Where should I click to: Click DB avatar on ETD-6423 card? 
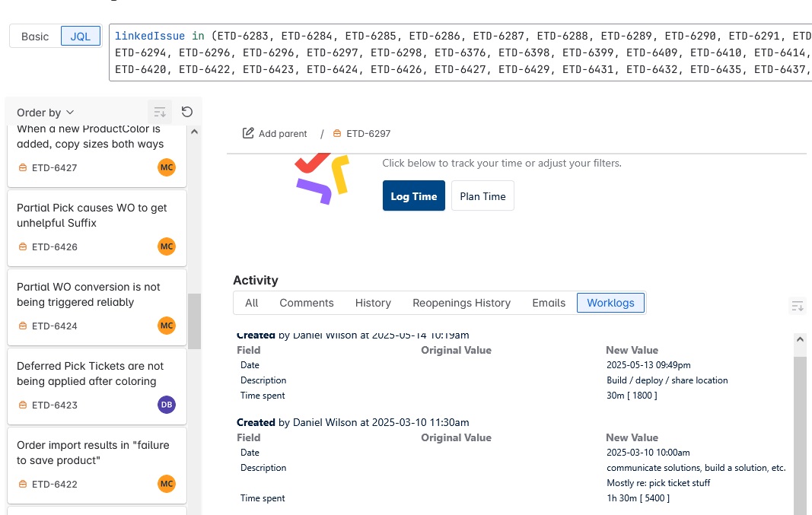click(x=167, y=405)
